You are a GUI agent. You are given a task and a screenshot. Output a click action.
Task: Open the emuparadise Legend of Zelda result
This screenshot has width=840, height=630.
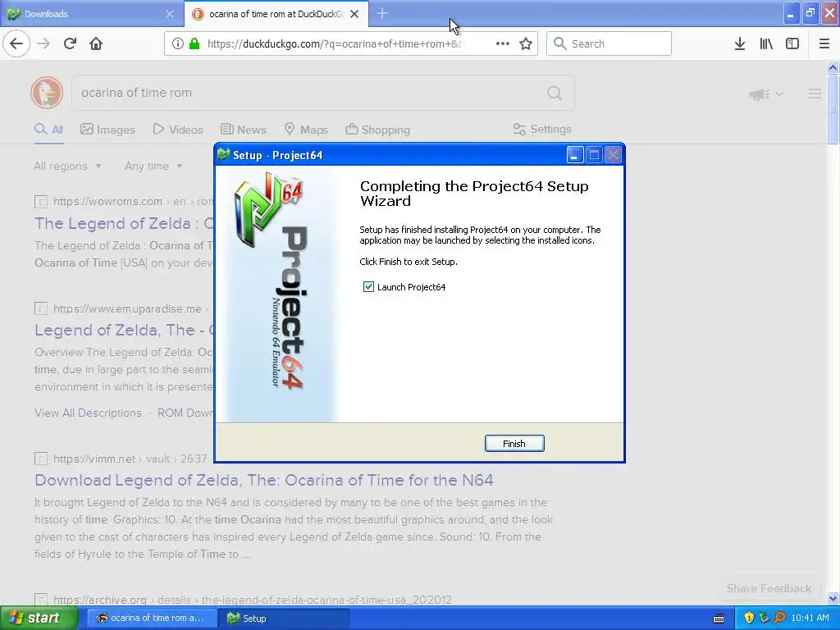coord(124,330)
